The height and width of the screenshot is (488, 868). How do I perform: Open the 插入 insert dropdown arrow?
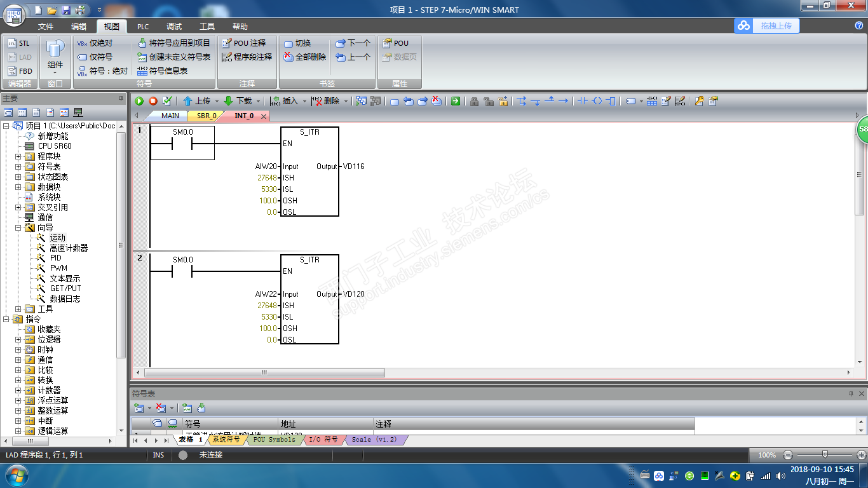click(304, 101)
